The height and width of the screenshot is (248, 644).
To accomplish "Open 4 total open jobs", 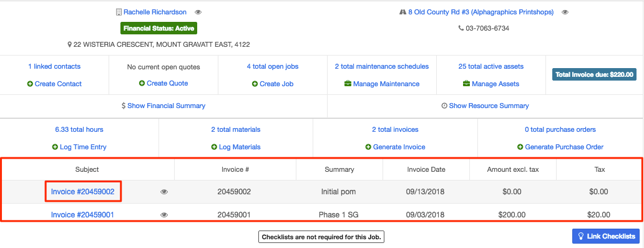I will (x=273, y=66).
